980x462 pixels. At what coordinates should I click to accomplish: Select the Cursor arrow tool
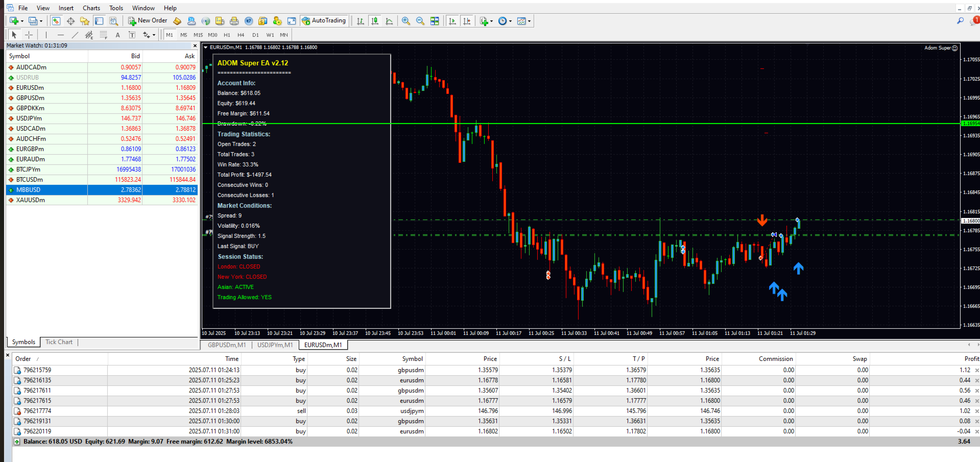14,35
